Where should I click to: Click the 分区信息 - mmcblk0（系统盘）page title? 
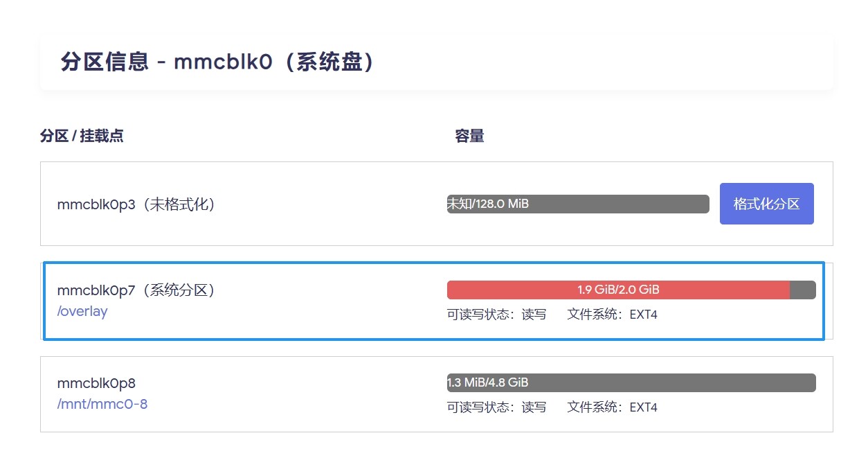click(217, 62)
